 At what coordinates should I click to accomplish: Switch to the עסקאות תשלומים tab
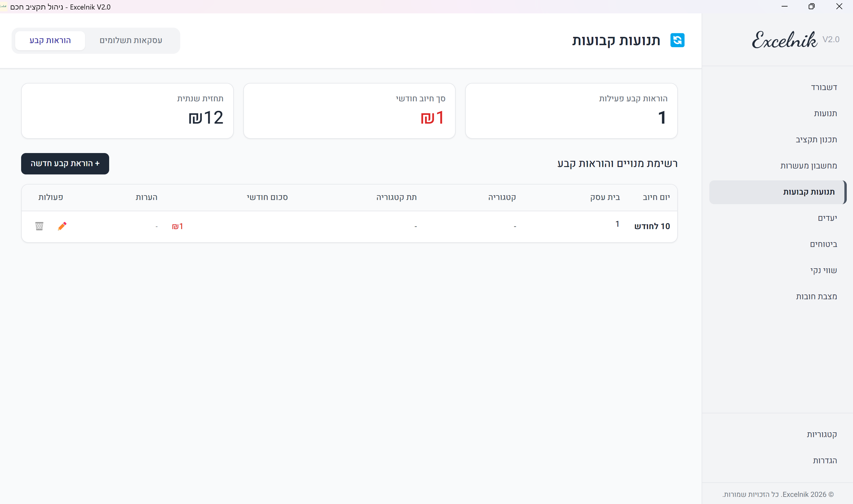click(131, 40)
